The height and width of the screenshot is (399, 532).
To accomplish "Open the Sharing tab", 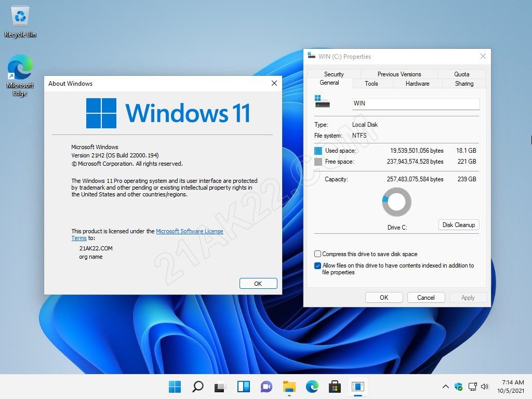I will coord(464,84).
